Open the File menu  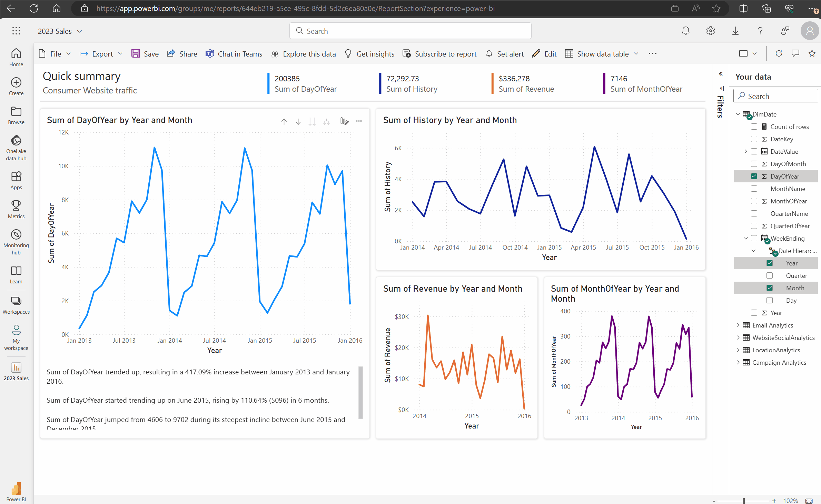54,54
